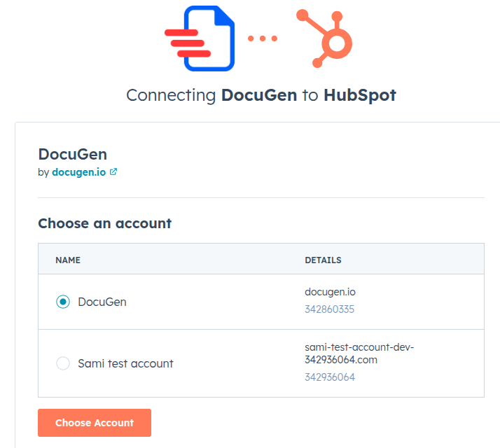Screen dimensions: 500x448
Task: Open the external link icon beside docugen.io
Action: point(113,172)
